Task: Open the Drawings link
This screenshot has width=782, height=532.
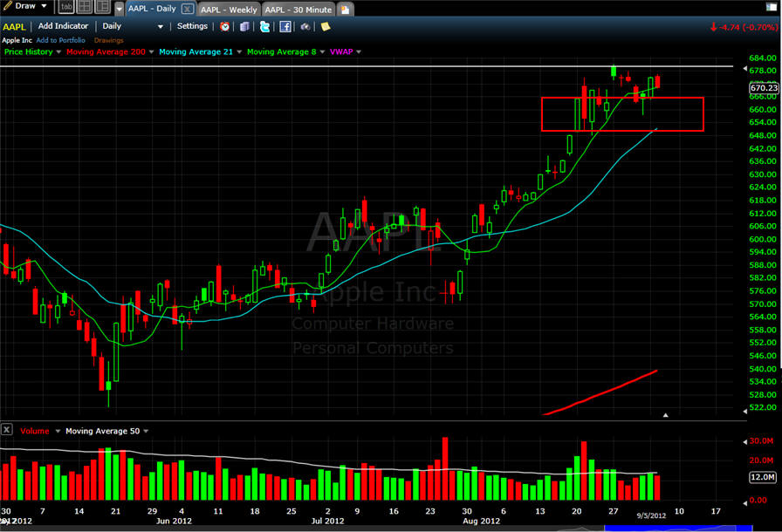Action: pyautogui.click(x=108, y=40)
